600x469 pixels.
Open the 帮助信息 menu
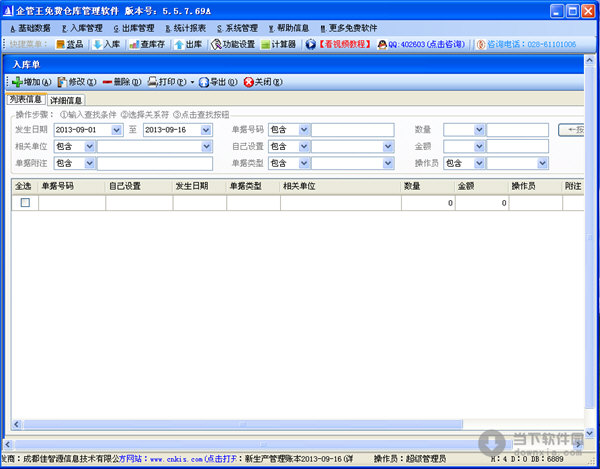pos(289,28)
